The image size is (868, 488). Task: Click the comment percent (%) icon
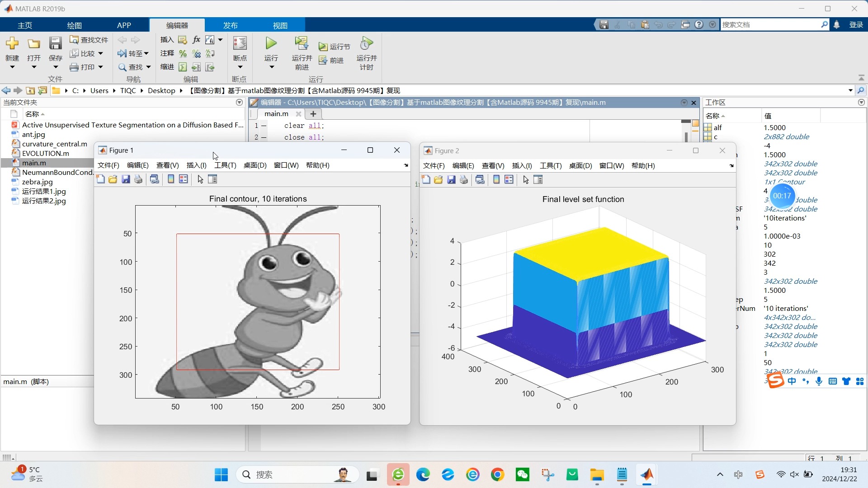click(x=183, y=53)
